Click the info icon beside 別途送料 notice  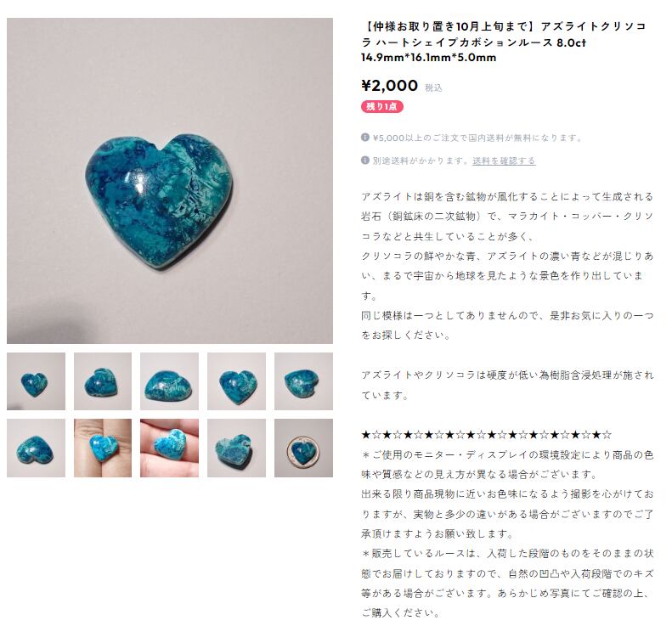coord(364,161)
